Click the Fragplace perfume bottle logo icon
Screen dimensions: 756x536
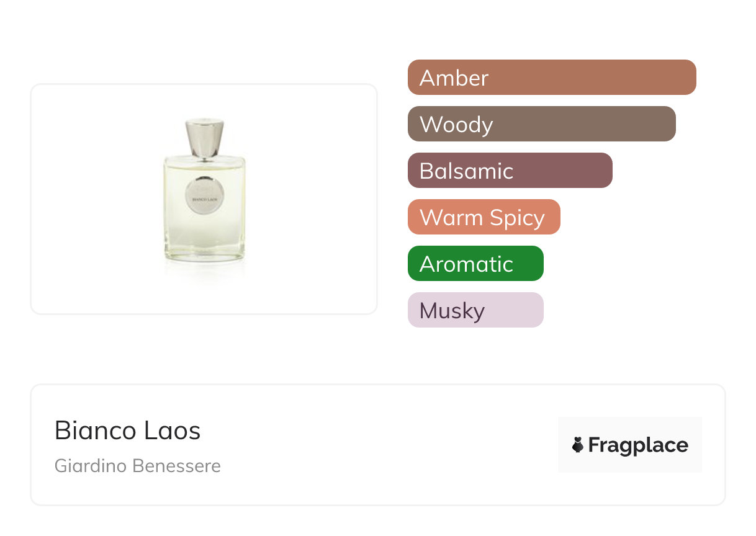point(578,445)
